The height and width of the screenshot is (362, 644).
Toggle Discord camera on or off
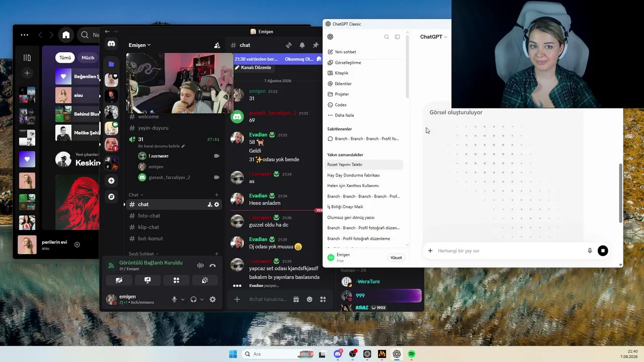click(119, 280)
